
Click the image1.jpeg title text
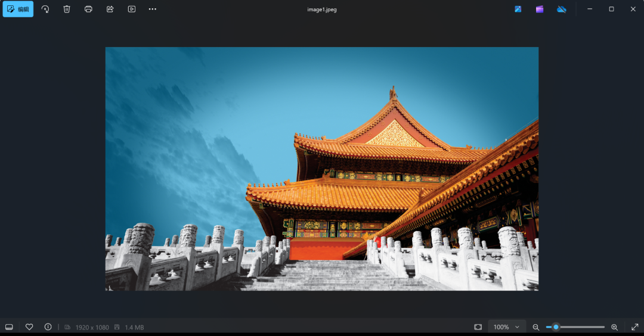point(322,10)
